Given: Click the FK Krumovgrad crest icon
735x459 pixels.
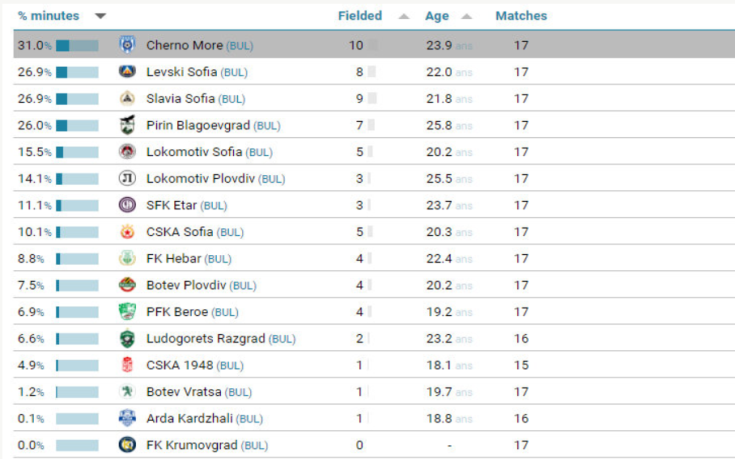Looking at the screenshot, I should tap(127, 444).
